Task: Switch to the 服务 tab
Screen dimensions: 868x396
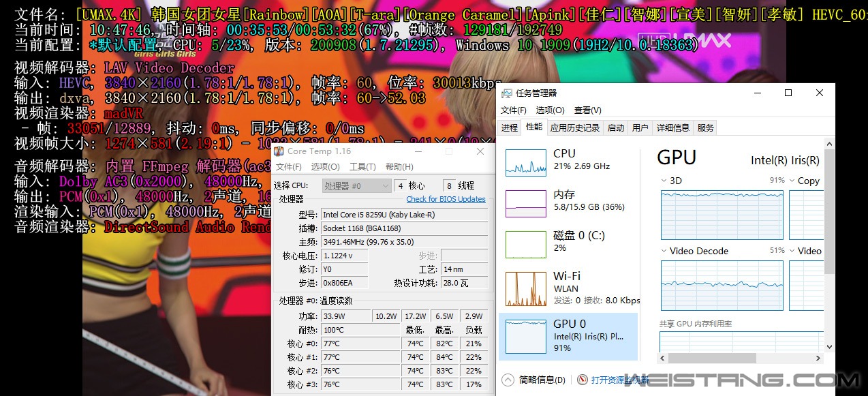Action: click(x=706, y=127)
